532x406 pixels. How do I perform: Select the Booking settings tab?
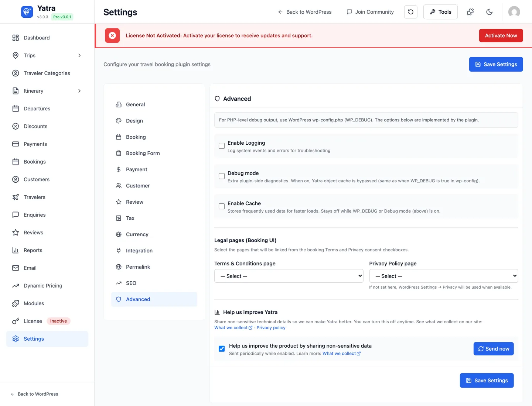coord(154,137)
